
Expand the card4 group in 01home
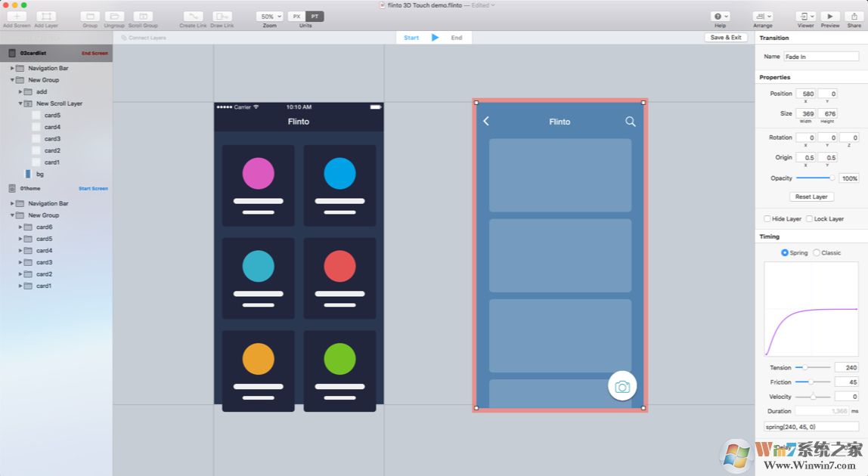(x=20, y=251)
